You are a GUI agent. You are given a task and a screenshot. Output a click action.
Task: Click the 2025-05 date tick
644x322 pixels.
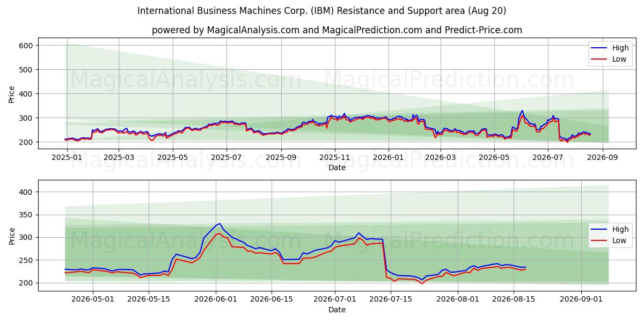[173, 157]
